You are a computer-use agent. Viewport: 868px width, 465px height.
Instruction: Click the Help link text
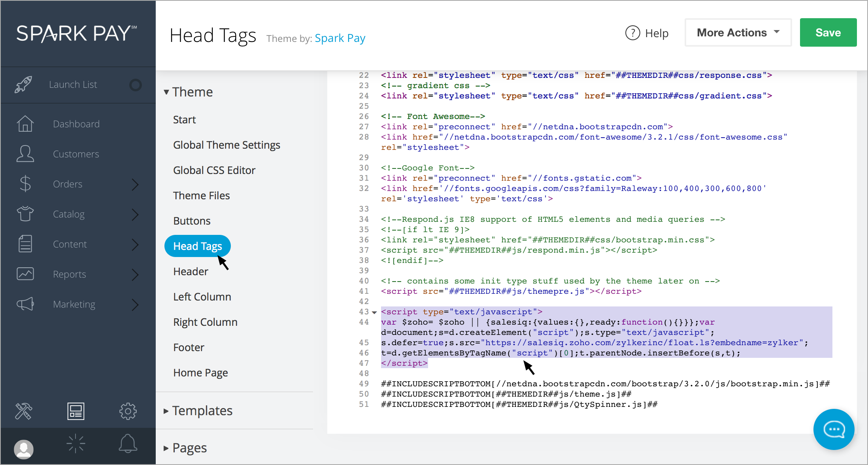tap(657, 33)
